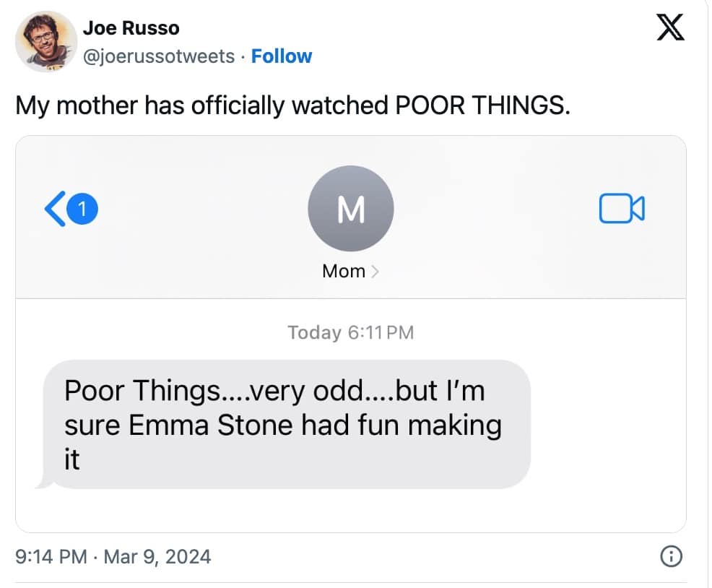Image resolution: width=712 pixels, height=588 pixels.
Task: Click the blue unread badge showing 1
Action: tap(82, 209)
